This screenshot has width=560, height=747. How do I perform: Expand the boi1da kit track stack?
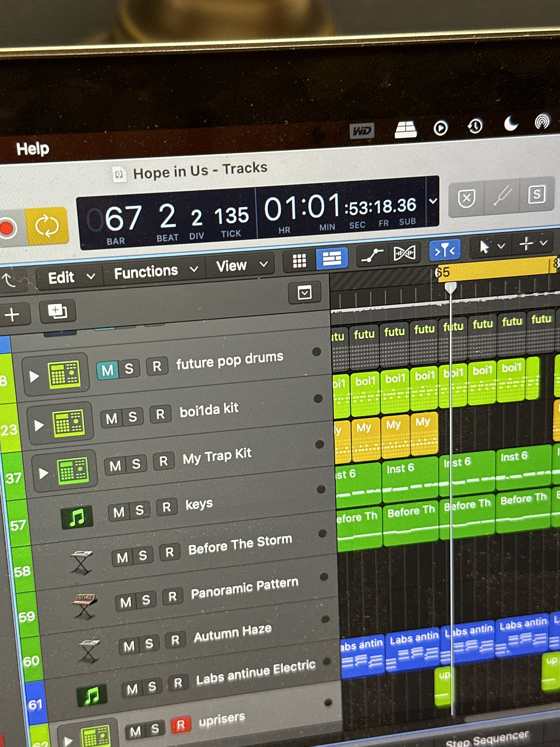(39, 426)
